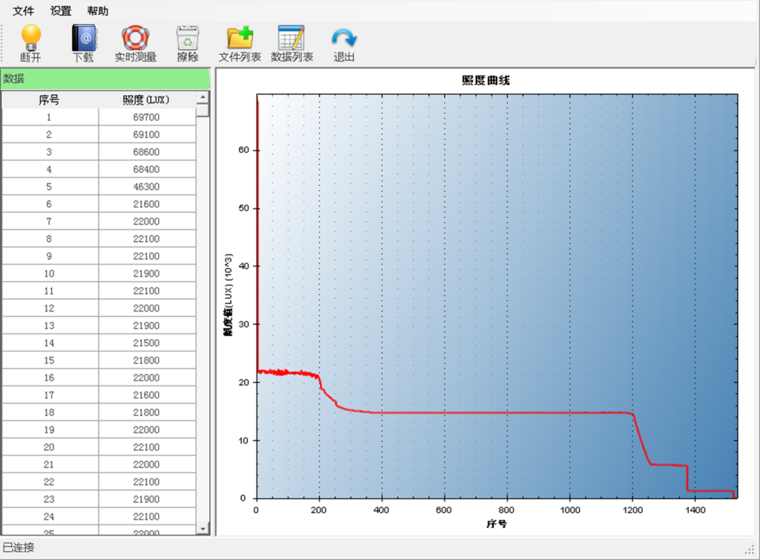Open the 设置 menu

(61, 11)
